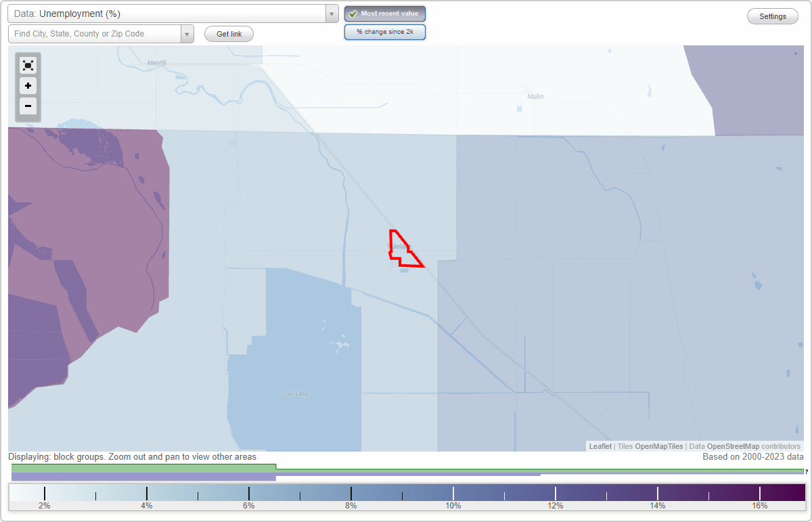812x522 pixels.
Task: Open the Data selector arrow on the right
Action: (331, 13)
